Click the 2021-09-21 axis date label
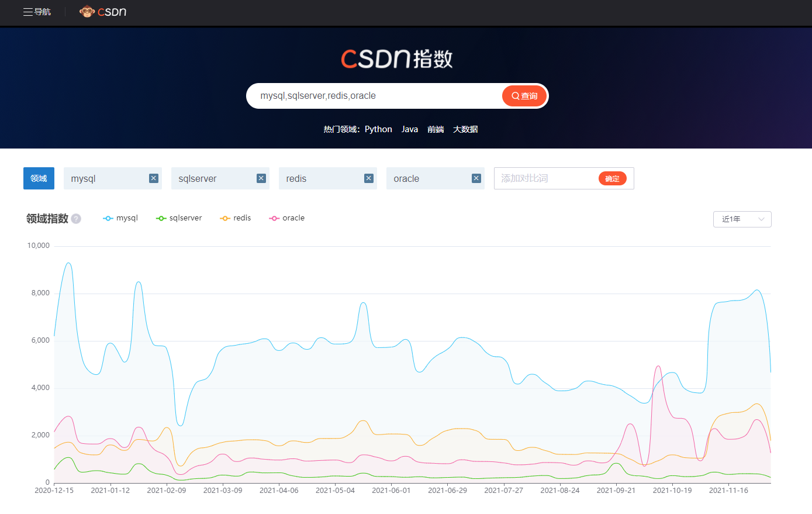812x514 pixels. click(616, 491)
